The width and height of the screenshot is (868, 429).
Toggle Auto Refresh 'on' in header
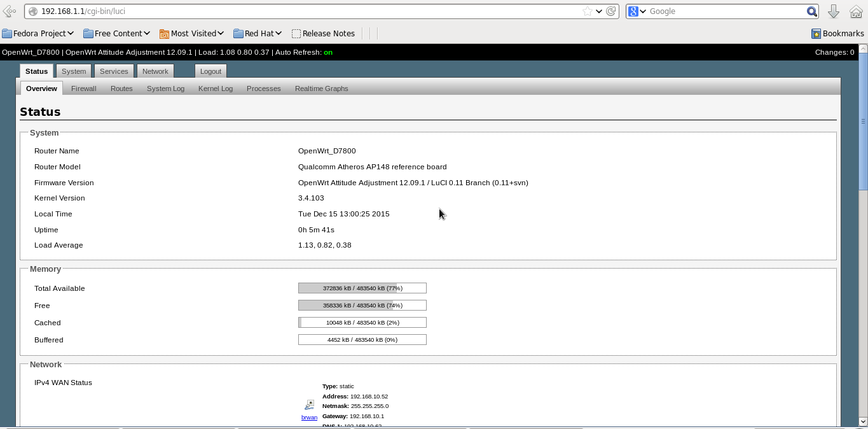click(328, 52)
